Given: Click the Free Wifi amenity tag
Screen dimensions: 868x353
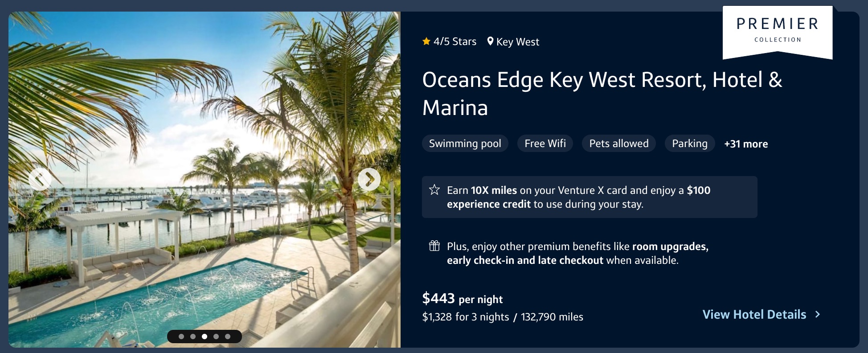Looking at the screenshot, I should [545, 143].
